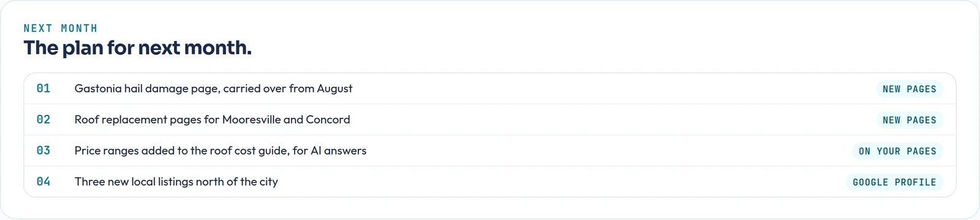This screenshot has height=220, width=980.
Task: Click NEW PAGES tag on the Gastonia row
Action: [910, 89]
